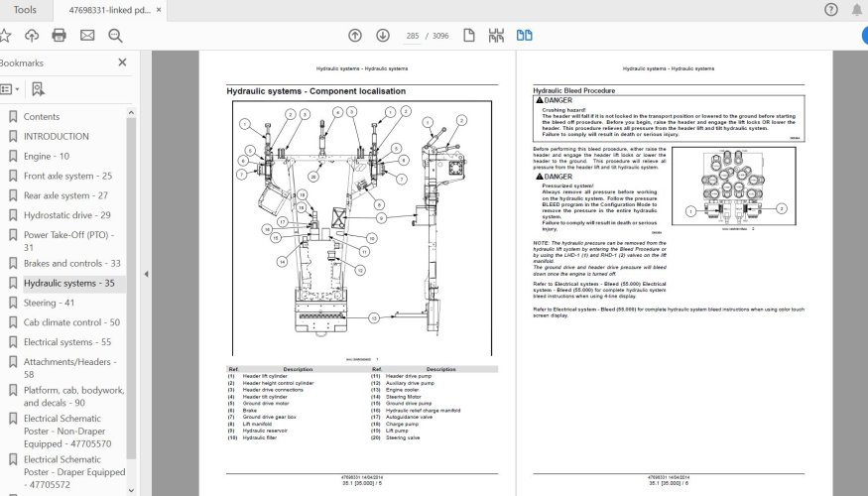Image resolution: width=868 pixels, height=496 pixels.
Task: Click the bookmarks panel vertical scrollbar
Action: [x=131, y=288]
